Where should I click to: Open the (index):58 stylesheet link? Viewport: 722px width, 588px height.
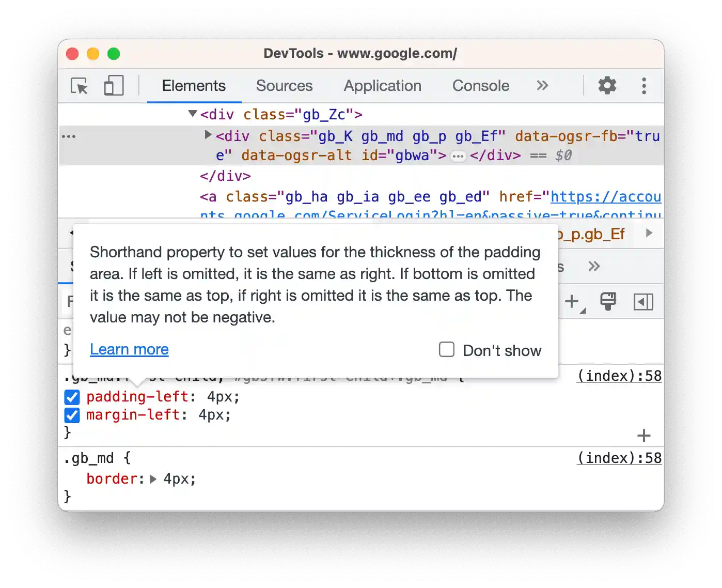(x=618, y=376)
